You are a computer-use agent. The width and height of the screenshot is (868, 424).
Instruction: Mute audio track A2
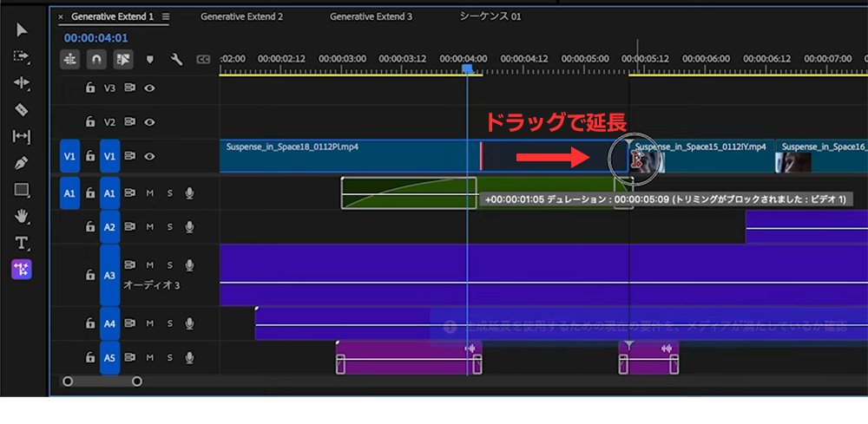[149, 227]
